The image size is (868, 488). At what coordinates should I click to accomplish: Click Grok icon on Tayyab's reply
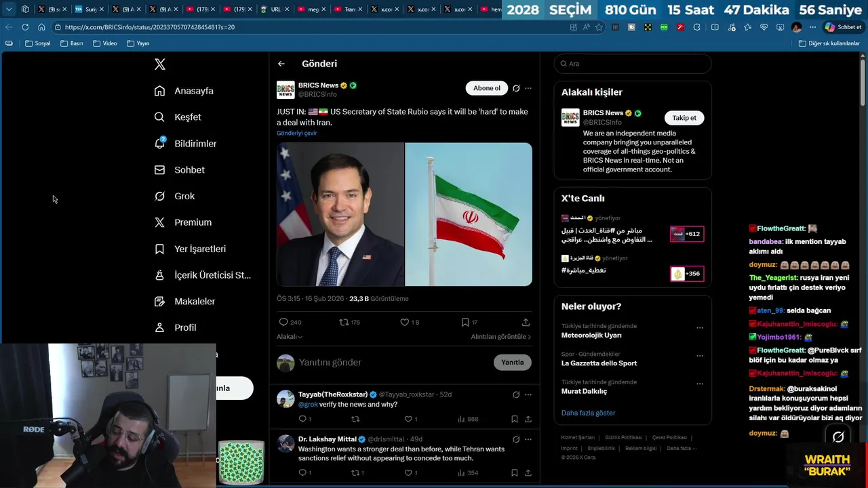point(516,394)
